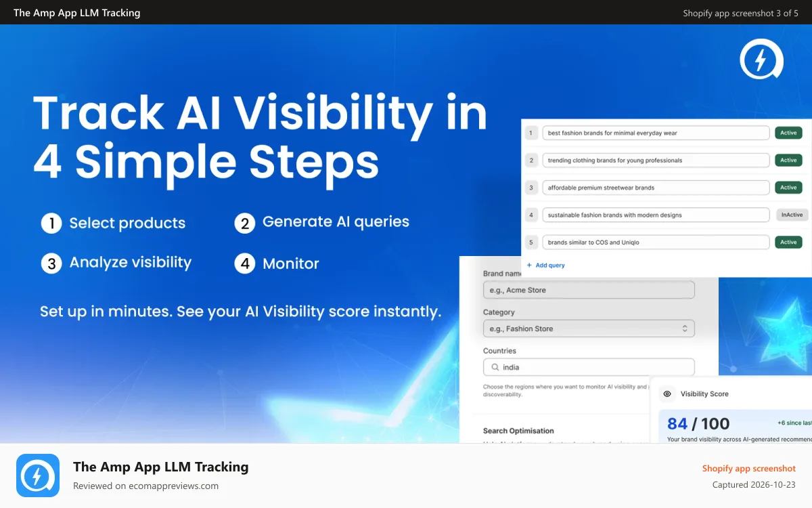Edit query 'best fashion brands for minimal everyday wear'

pos(656,133)
